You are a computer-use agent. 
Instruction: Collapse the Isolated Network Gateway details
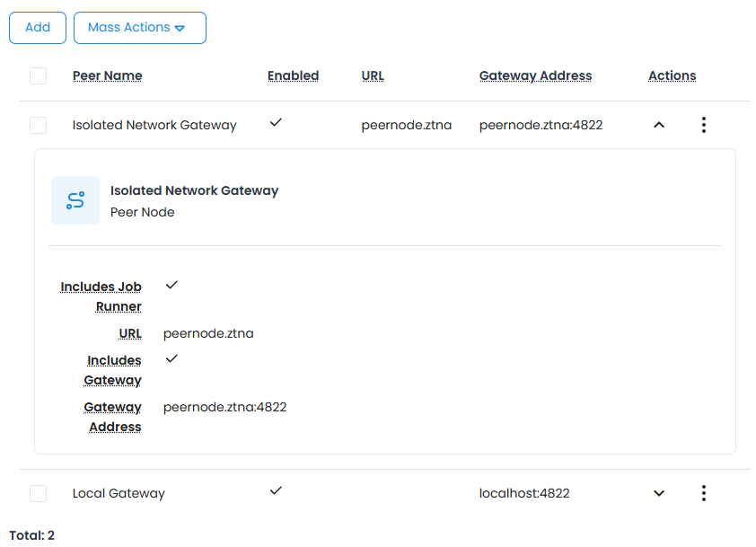point(659,125)
